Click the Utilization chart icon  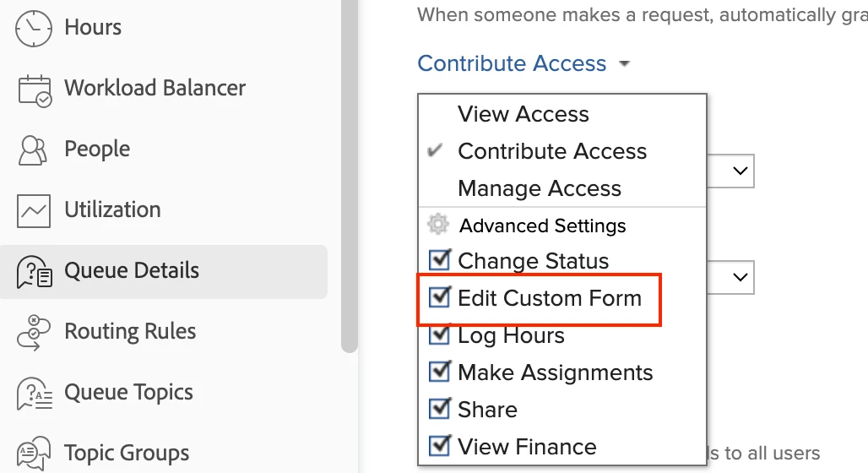[x=35, y=210]
